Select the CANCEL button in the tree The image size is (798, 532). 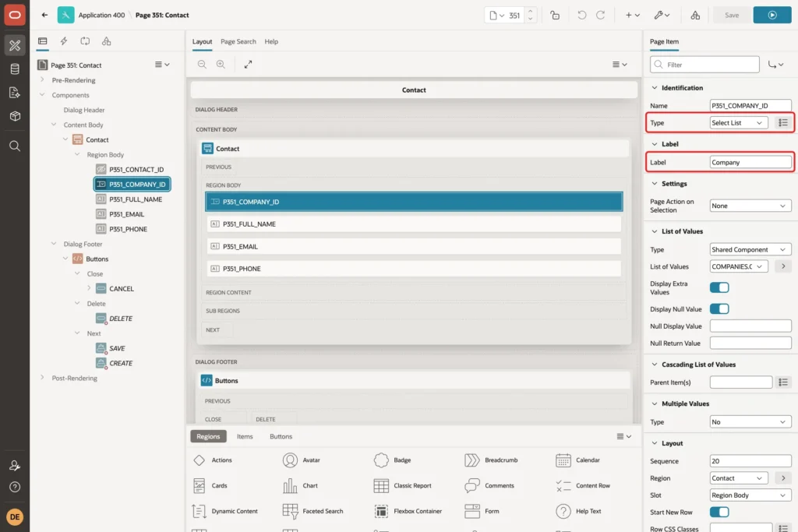coord(121,288)
